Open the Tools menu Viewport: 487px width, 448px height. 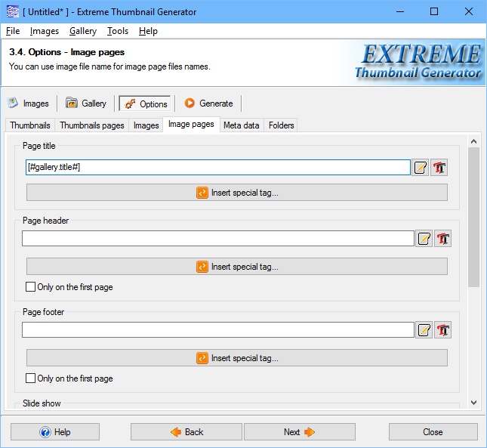(x=118, y=31)
